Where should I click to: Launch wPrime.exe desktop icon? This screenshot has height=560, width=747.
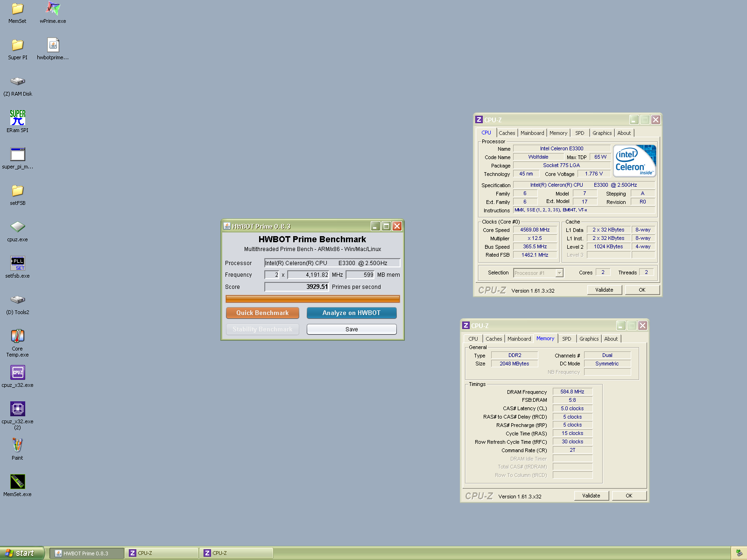coord(53,9)
